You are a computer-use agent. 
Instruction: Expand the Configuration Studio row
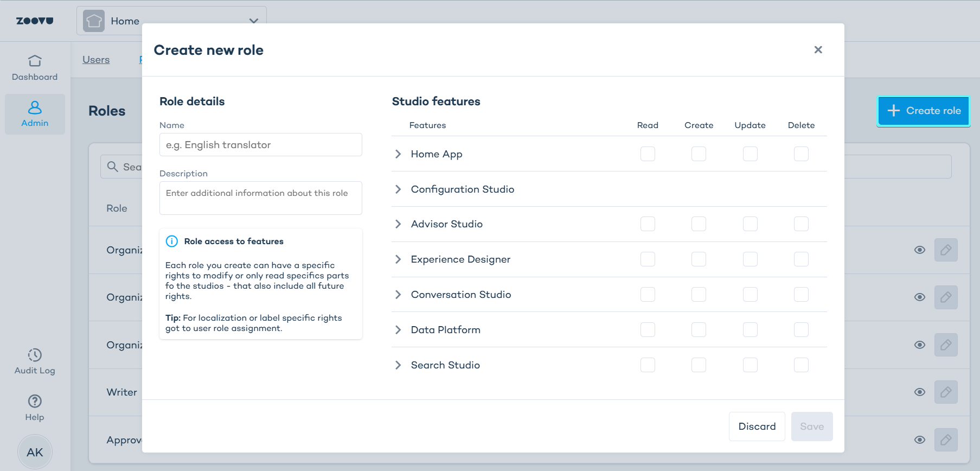398,189
